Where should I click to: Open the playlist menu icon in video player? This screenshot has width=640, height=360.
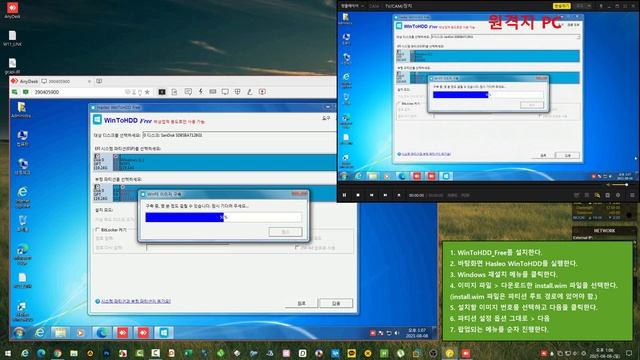[632, 196]
